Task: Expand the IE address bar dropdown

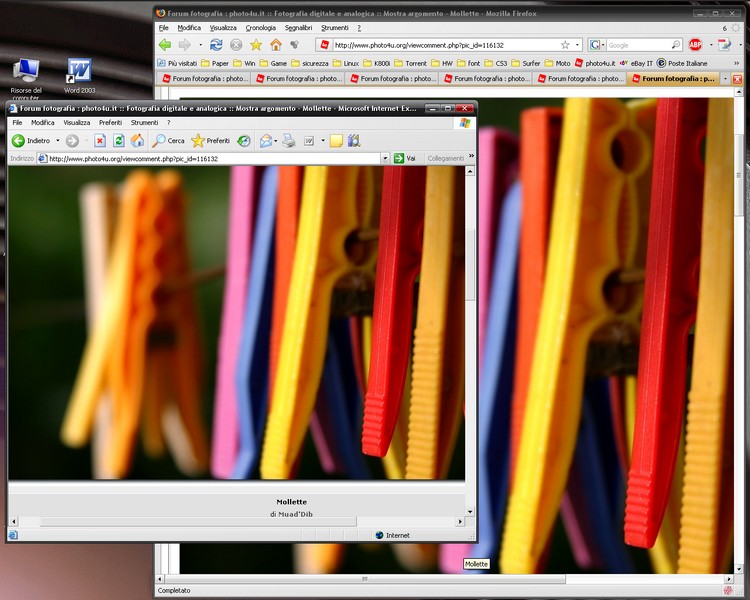Action: tap(385, 158)
